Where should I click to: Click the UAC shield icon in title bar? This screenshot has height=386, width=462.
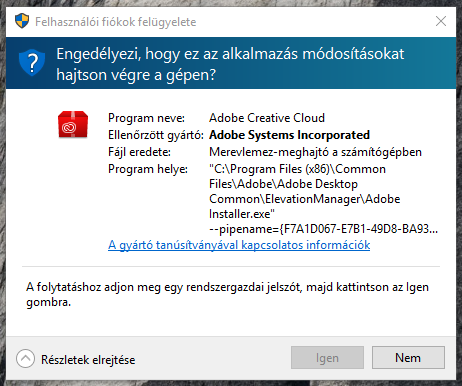22,21
